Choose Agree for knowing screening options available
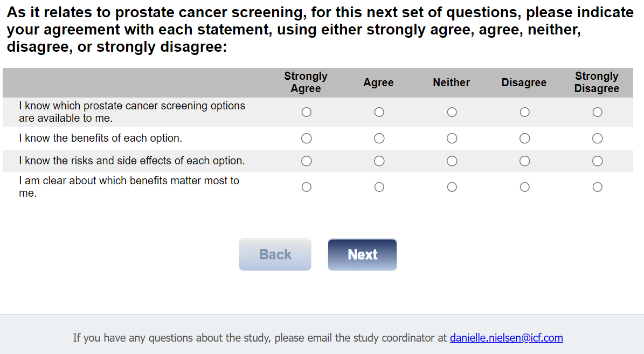644x354 pixels. coord(379,112)
